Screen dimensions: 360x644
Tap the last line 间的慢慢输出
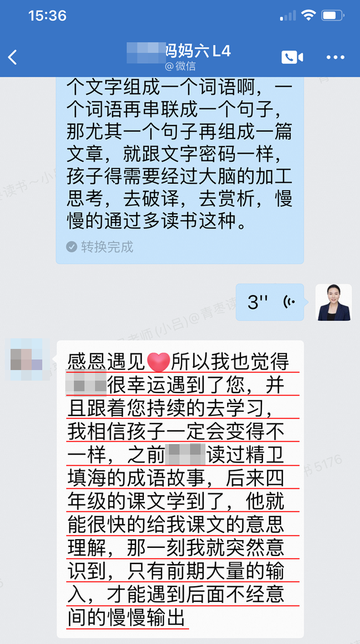coord(126,617)
